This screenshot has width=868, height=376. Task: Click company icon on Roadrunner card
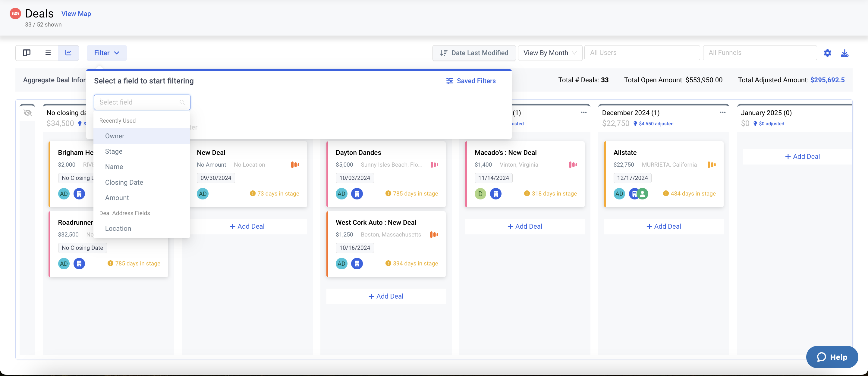(79, 264)
